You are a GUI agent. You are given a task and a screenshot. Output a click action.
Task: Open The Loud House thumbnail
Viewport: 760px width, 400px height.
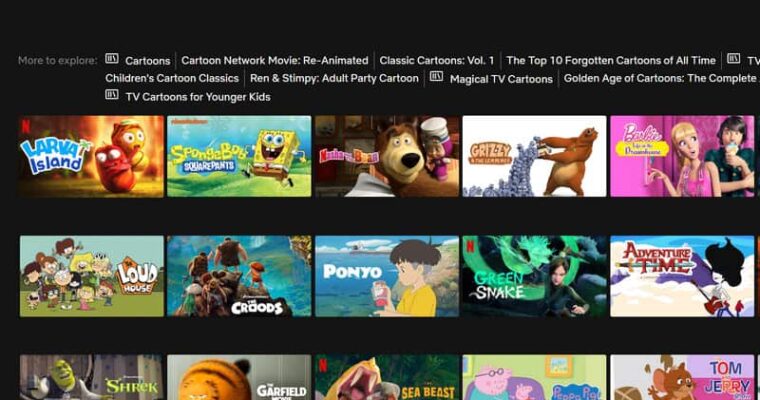point(92,276)
